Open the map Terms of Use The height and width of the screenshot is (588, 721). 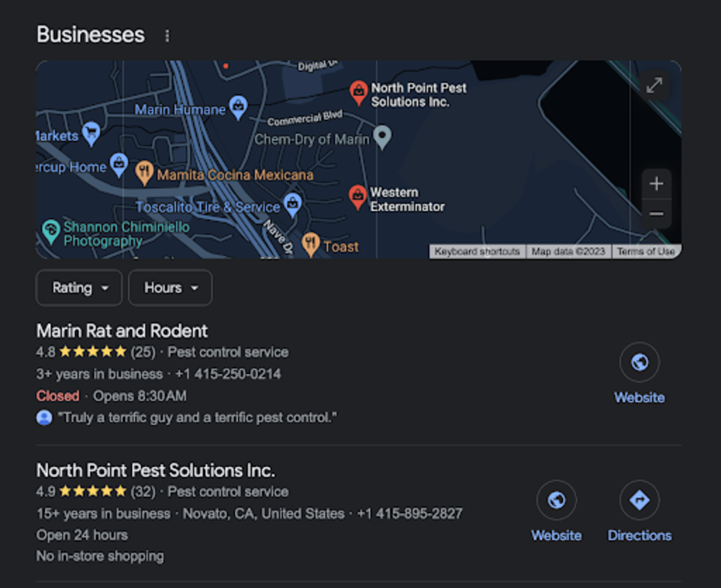click(646, 252)
